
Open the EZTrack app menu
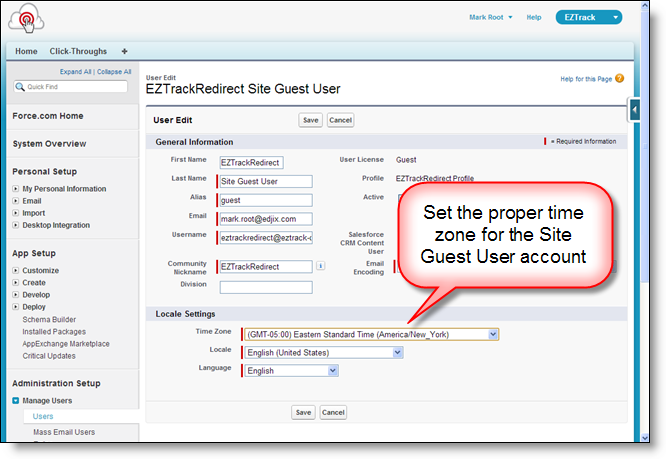pyautogui.click(x=588, y=17)
